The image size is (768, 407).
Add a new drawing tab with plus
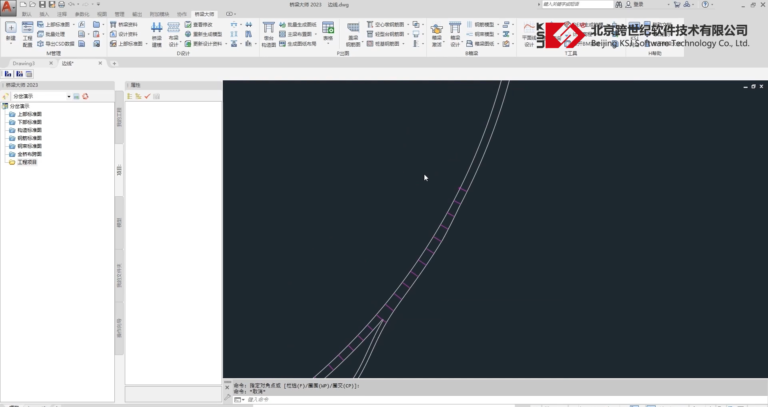tap(114, 63)
